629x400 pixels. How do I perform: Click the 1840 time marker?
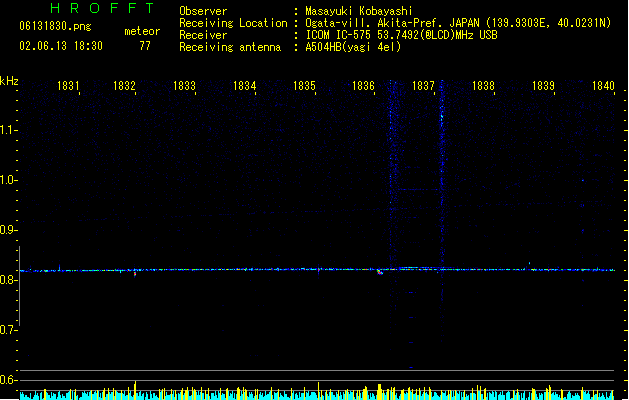coord(603,86)
